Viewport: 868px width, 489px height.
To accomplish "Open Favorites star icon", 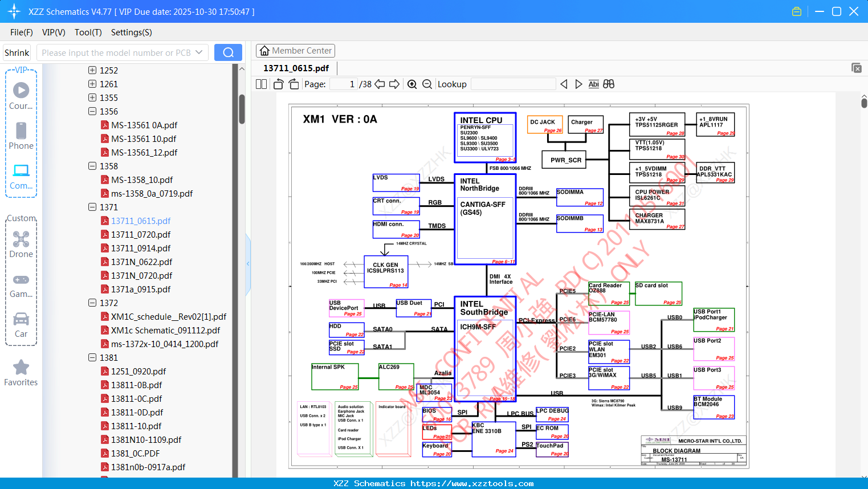I will click(21, 367).
